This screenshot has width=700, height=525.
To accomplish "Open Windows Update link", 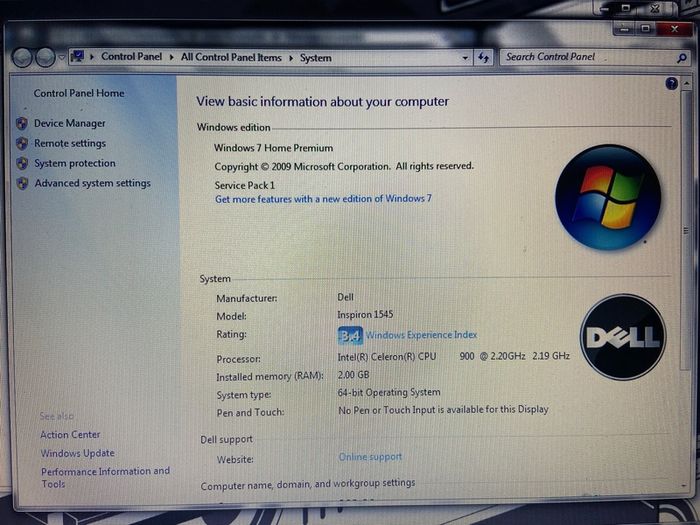I will tap(78, 453).
